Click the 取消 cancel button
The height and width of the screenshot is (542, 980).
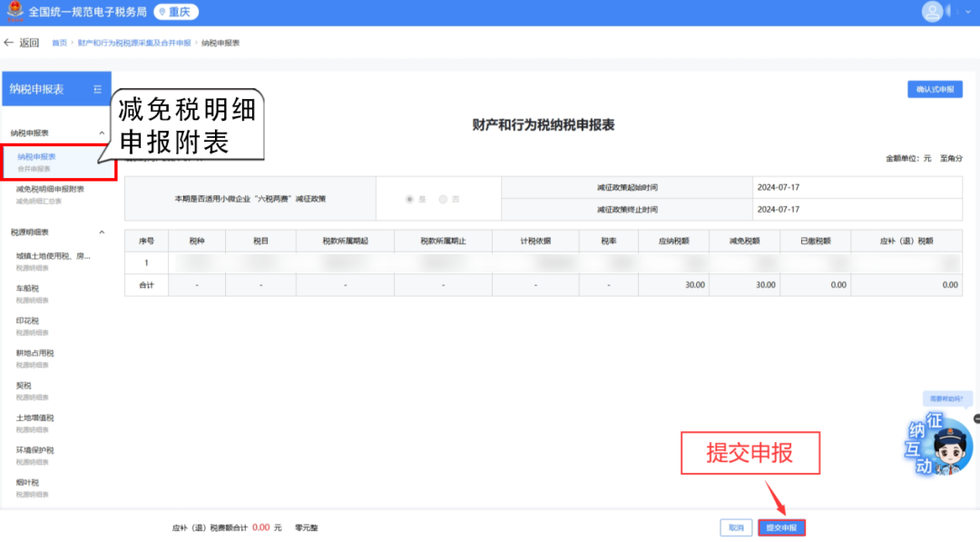[x=735, y=527]
